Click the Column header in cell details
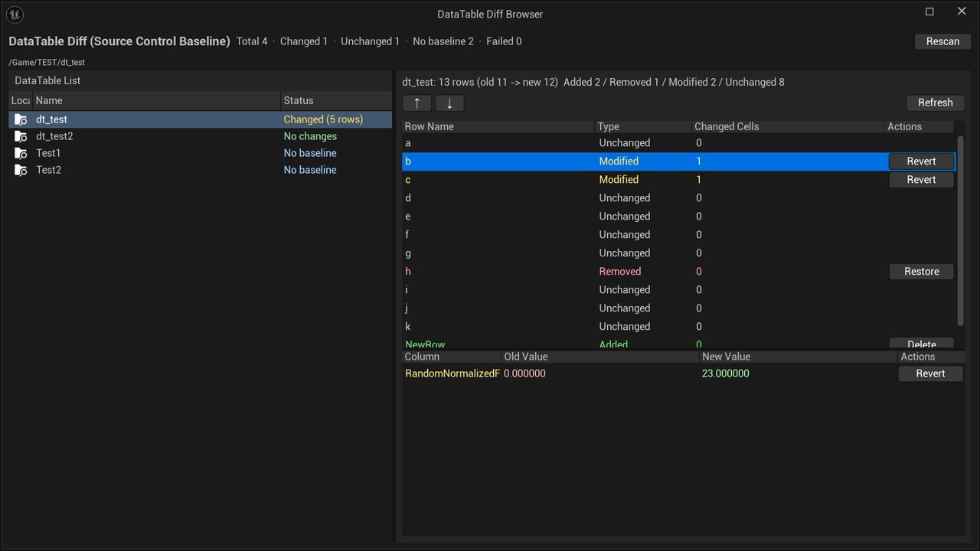Image resolution: width=980 pixels, height=551 pixels. (x=452, y=357)
